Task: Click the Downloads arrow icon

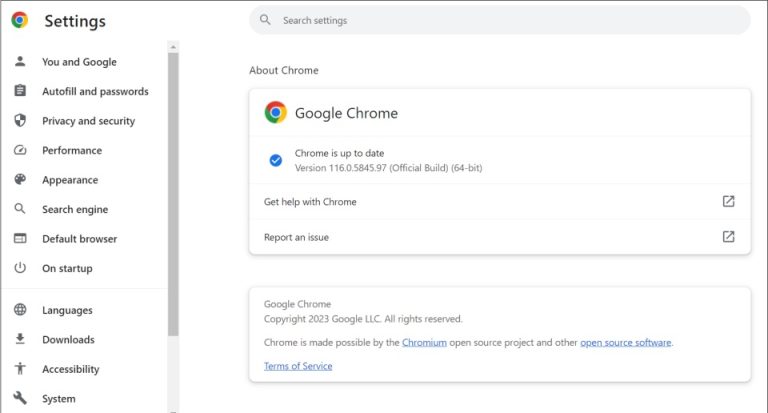Action: coord(20,340)
